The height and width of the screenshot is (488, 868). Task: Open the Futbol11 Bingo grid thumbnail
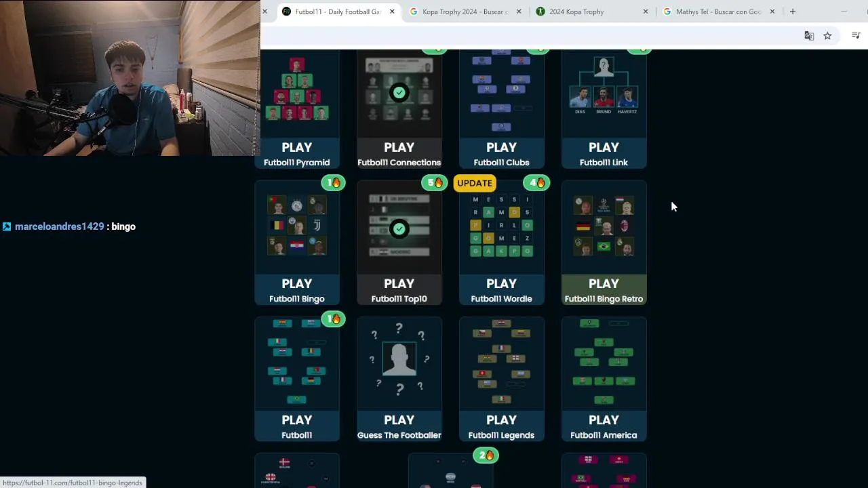point(296,228)
